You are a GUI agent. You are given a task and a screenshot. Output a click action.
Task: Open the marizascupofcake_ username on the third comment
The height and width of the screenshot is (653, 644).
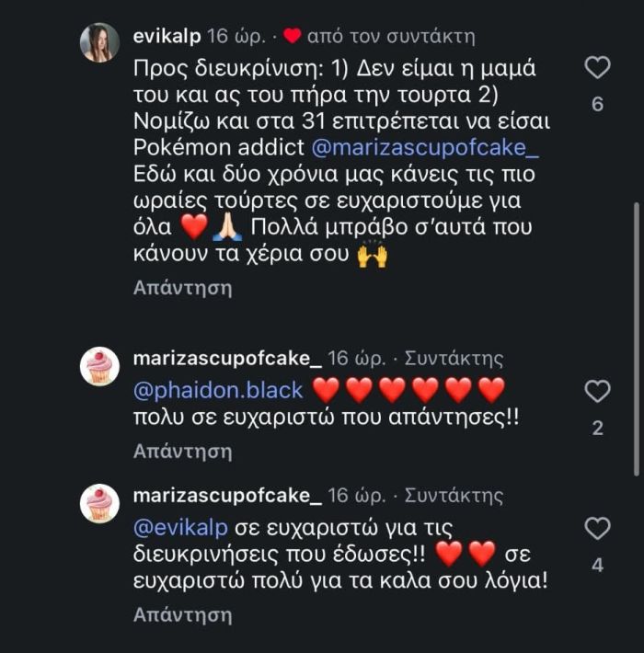pyautogui.click(x=228, y=496)
